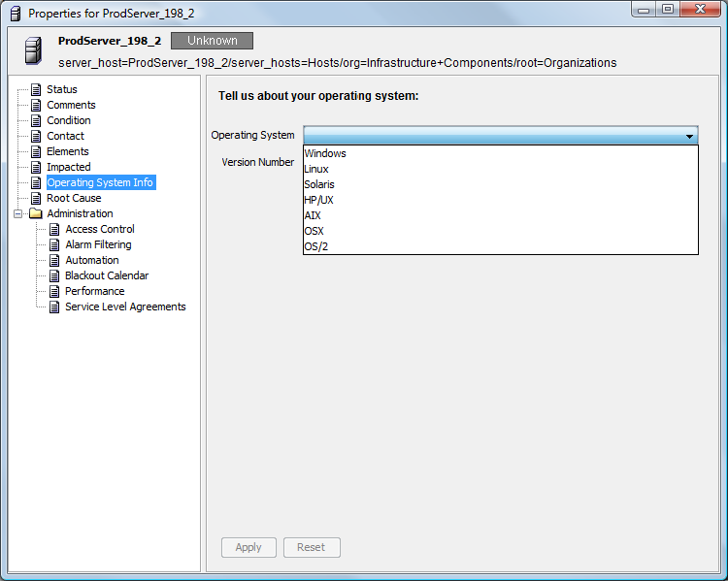Open the Blackout Calendar page
The height and width of the screenshot is (581, 728).
[107, 275]
